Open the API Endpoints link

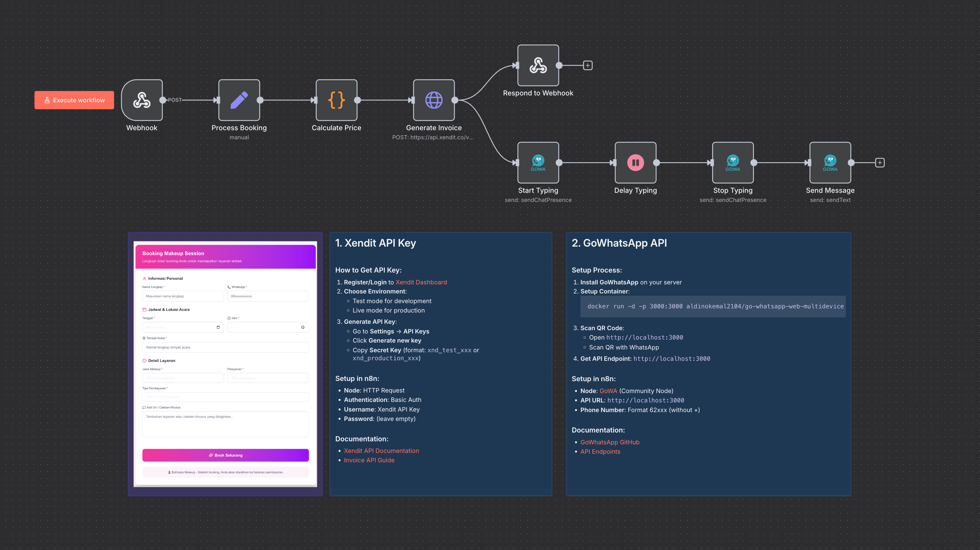click(600, 452)
